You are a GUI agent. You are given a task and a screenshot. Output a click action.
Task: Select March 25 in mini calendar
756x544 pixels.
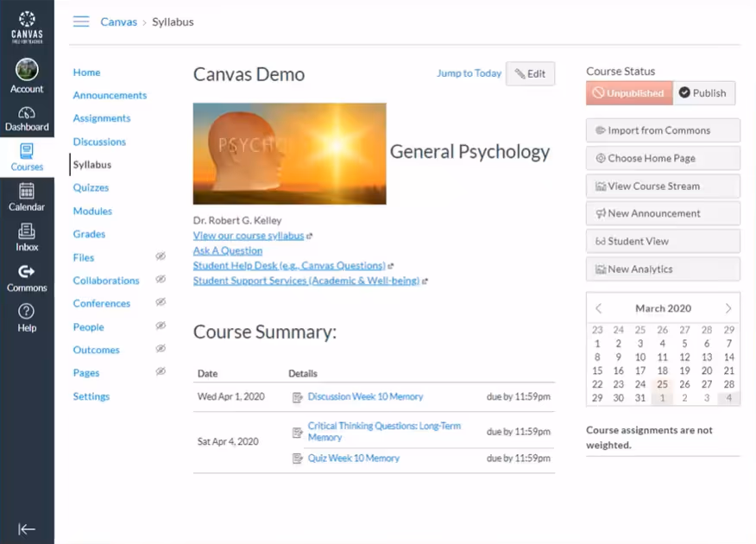point(663,384)
